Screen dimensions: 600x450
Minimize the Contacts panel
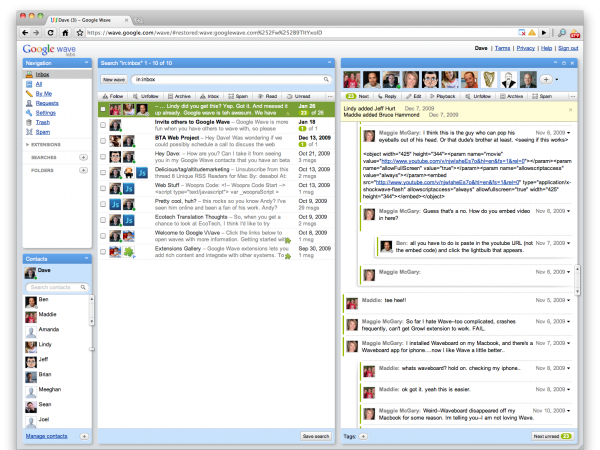click(86, 258)
